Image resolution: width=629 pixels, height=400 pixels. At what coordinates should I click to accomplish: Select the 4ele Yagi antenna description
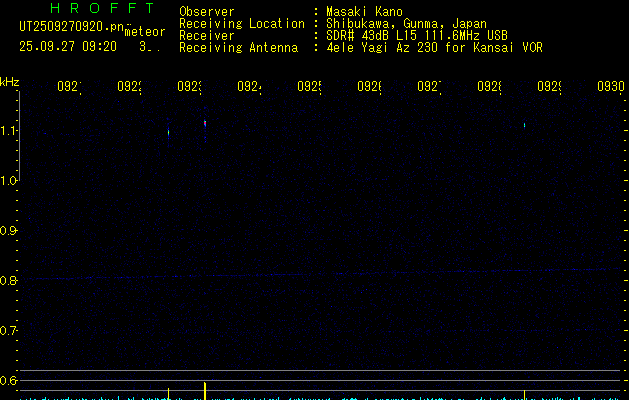pos(434,47)
